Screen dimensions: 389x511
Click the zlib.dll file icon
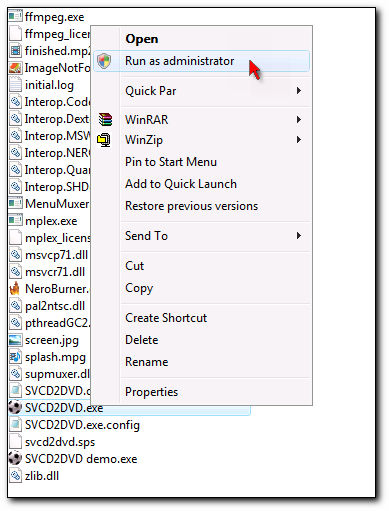coord(15,476)
